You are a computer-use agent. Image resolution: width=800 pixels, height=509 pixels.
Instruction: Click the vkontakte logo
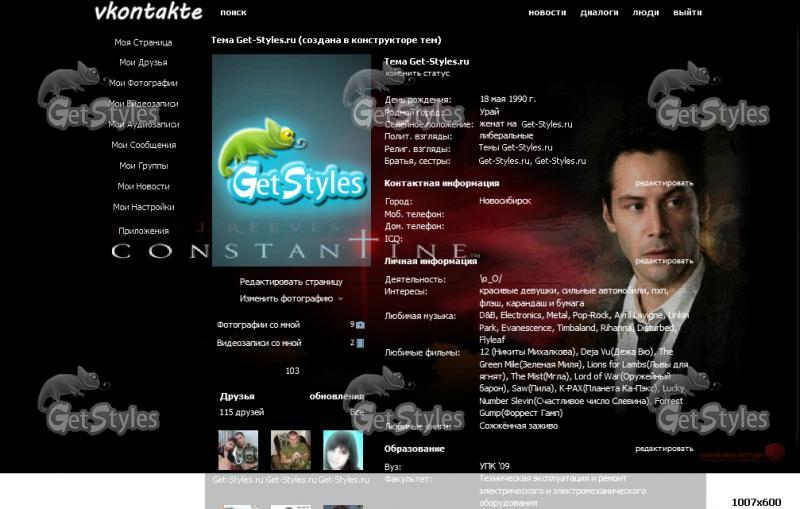pyautogui.click(x=148, y=11)
